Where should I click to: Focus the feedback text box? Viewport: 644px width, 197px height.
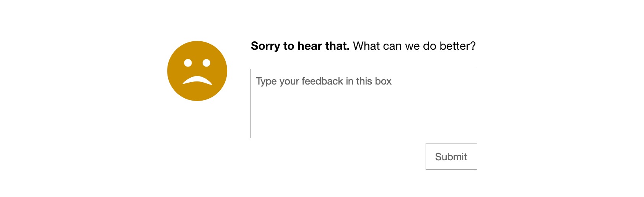pos(364,104)
